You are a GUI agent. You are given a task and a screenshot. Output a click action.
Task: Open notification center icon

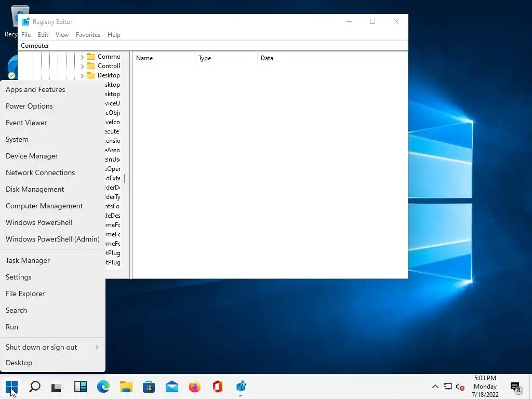click(515, 387)
